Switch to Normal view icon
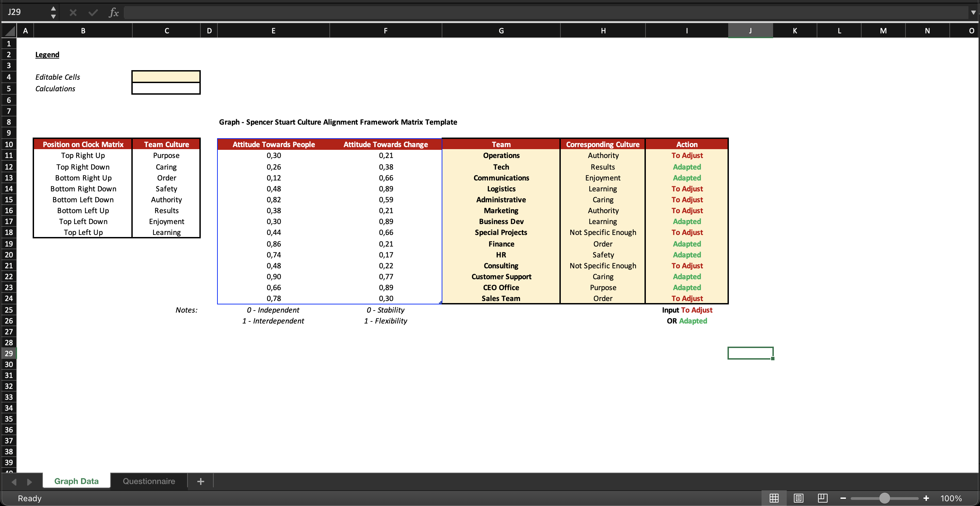 click(x=774, y=498)
